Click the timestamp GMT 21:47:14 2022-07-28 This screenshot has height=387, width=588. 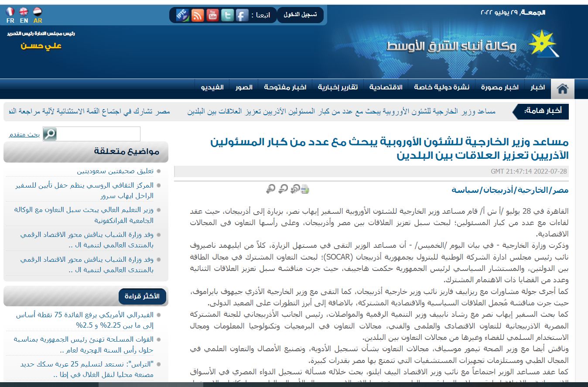(x=529, y=171)
